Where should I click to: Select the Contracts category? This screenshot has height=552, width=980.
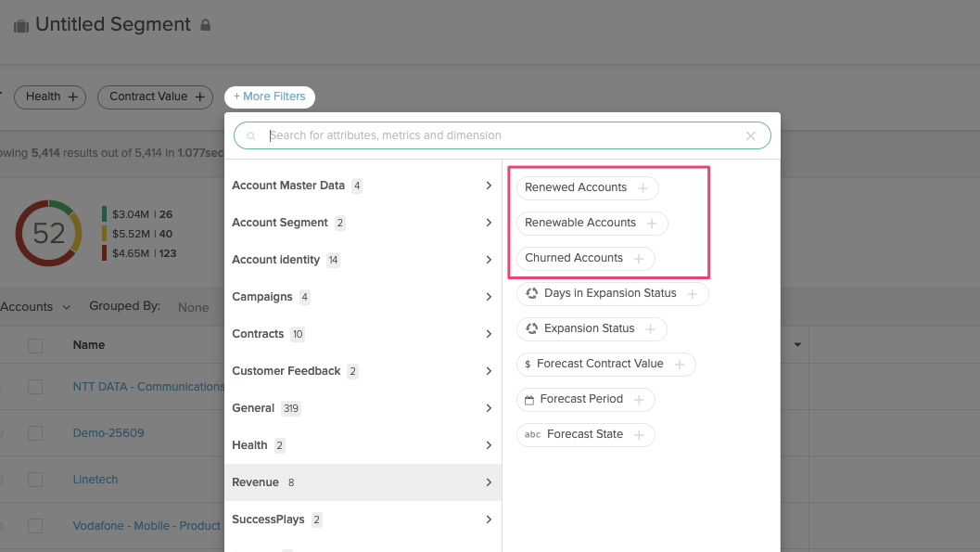point(363,334)
